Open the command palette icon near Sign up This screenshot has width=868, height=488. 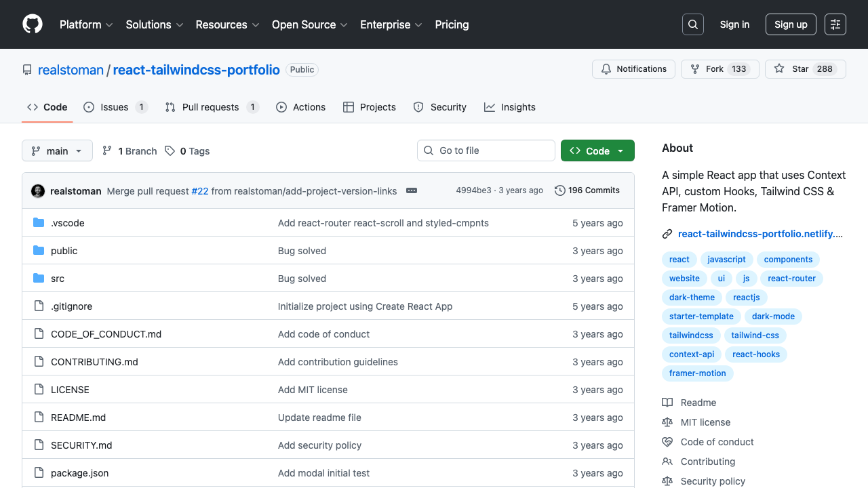[x=835, y=24]
